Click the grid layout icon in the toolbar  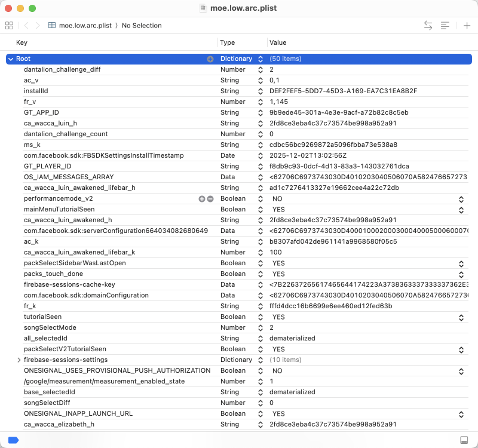(9, 26)
